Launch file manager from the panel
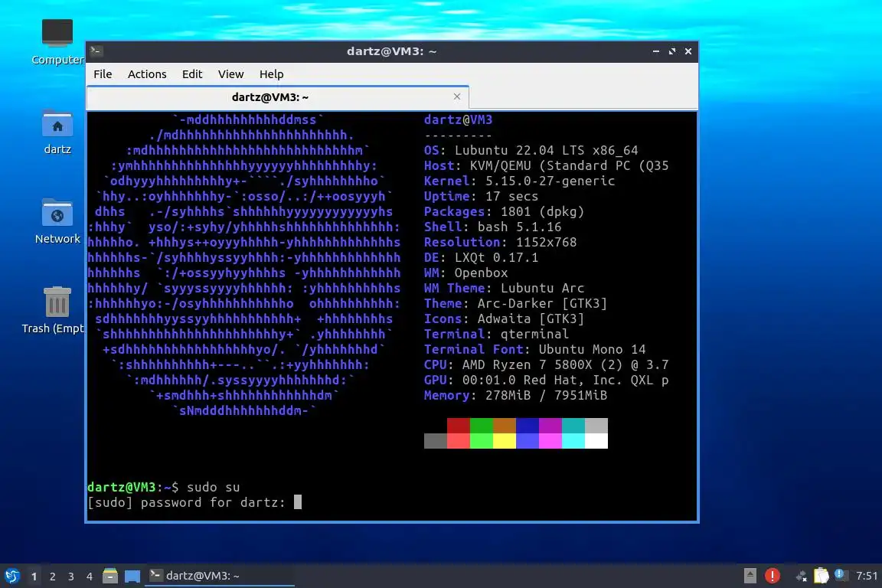The image size is (882, 588). (110, 576)
